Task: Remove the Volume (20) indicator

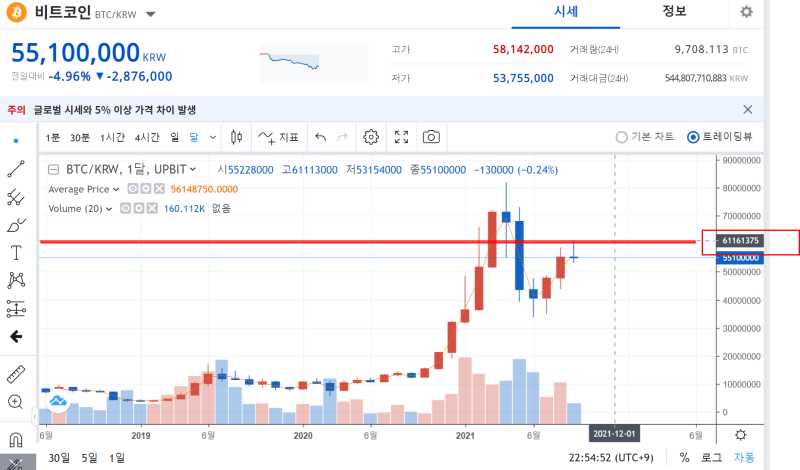Action: coord(152,208)
